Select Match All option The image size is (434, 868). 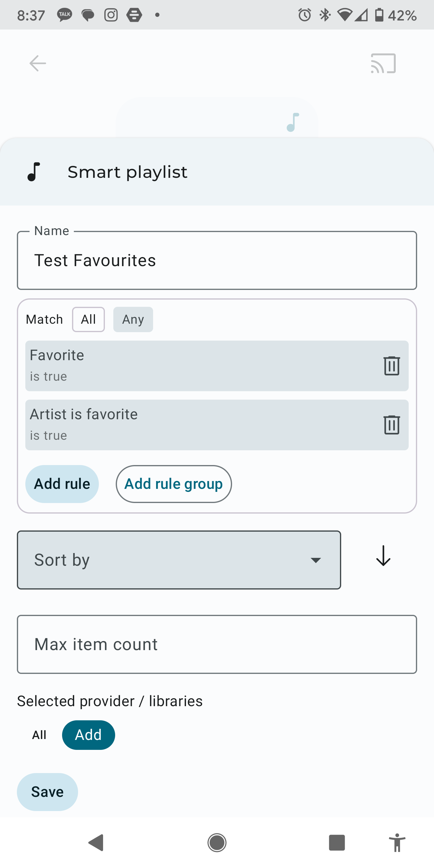pyautogui.click(x=88, y=319)
